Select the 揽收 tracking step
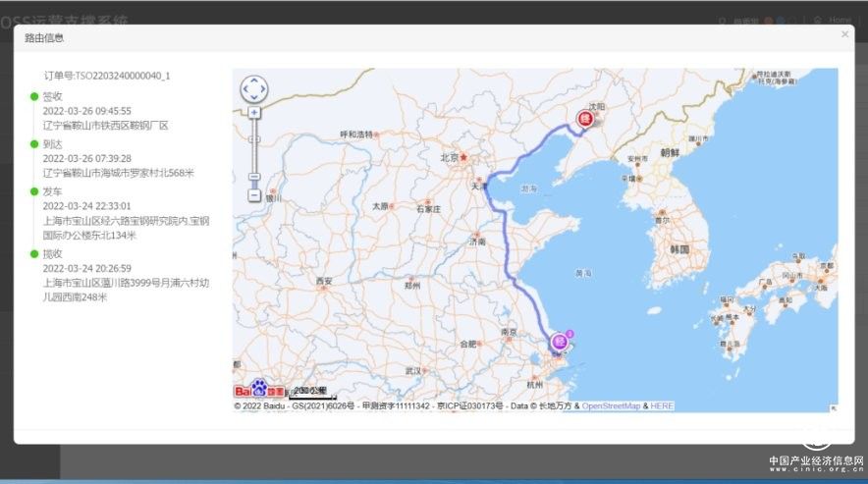This screenshot has height=484, width=868. [52, 253]
